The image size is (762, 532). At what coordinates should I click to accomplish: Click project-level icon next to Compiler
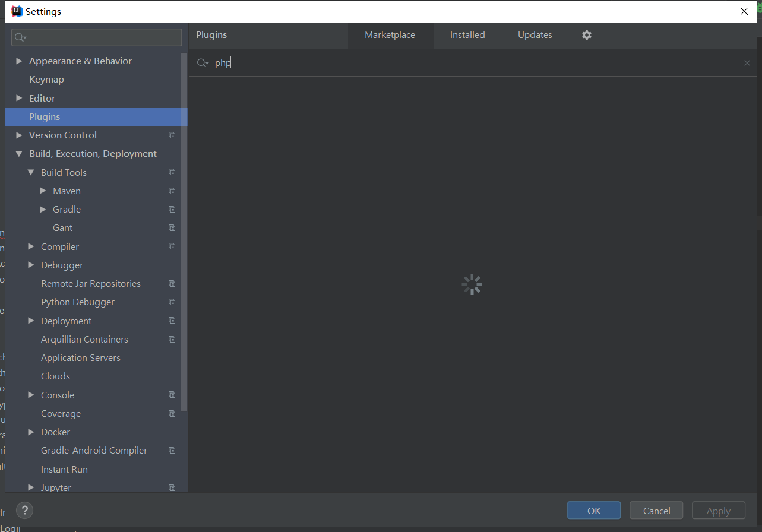pos(172,246)
